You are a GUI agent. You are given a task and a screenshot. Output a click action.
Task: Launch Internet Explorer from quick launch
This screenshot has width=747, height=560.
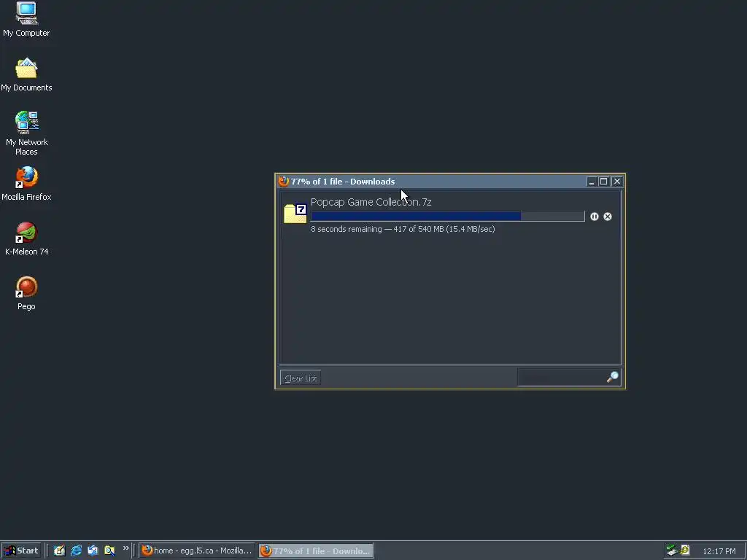coord(76,551)
